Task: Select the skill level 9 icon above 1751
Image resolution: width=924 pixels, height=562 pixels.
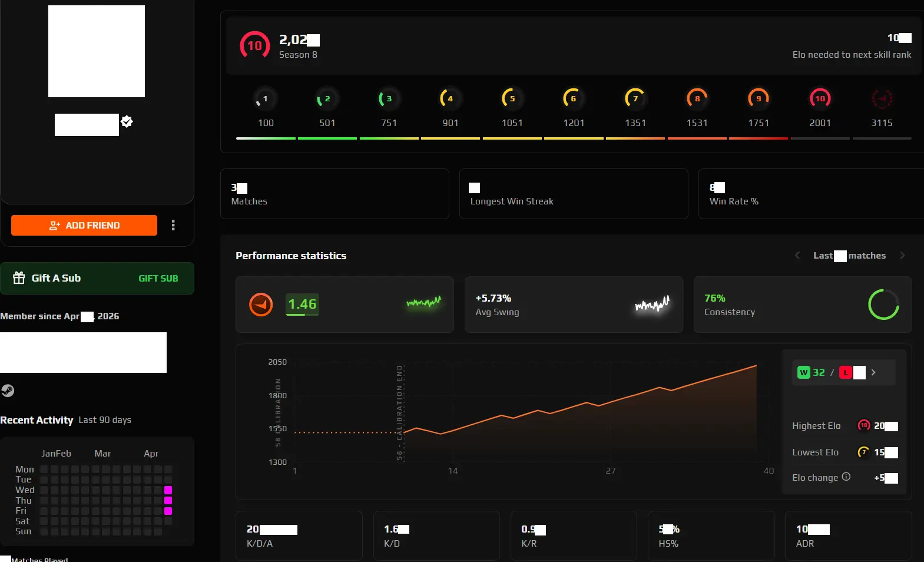Action: 759,98
